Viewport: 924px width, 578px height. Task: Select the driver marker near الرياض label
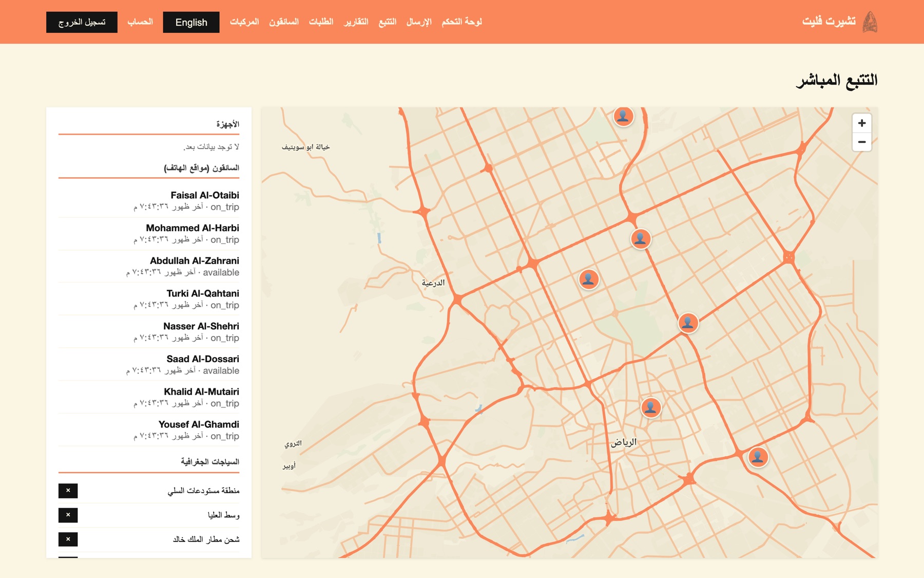[651, 407]
